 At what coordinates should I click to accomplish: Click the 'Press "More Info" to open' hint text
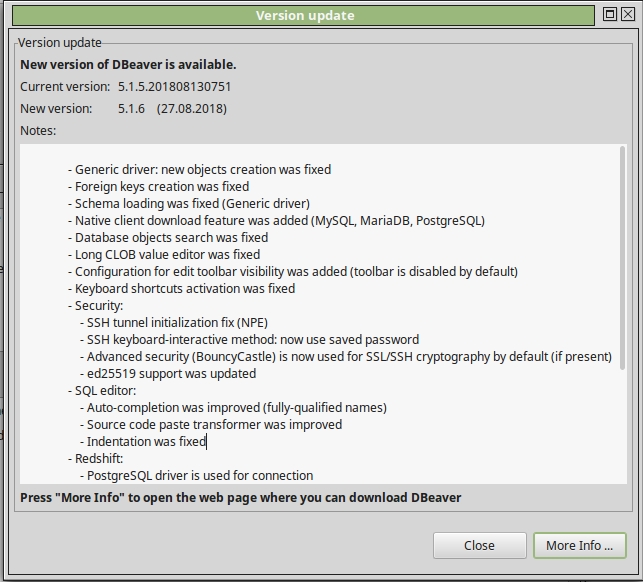click(x=241, y=498)
